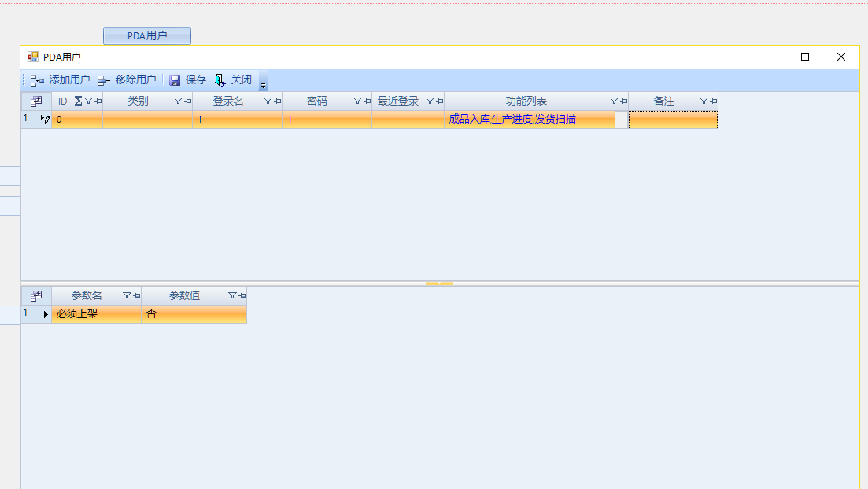Select the 必须上架 parameter row
This screenshot has width=868, height=489.
[x=96, y=314]
